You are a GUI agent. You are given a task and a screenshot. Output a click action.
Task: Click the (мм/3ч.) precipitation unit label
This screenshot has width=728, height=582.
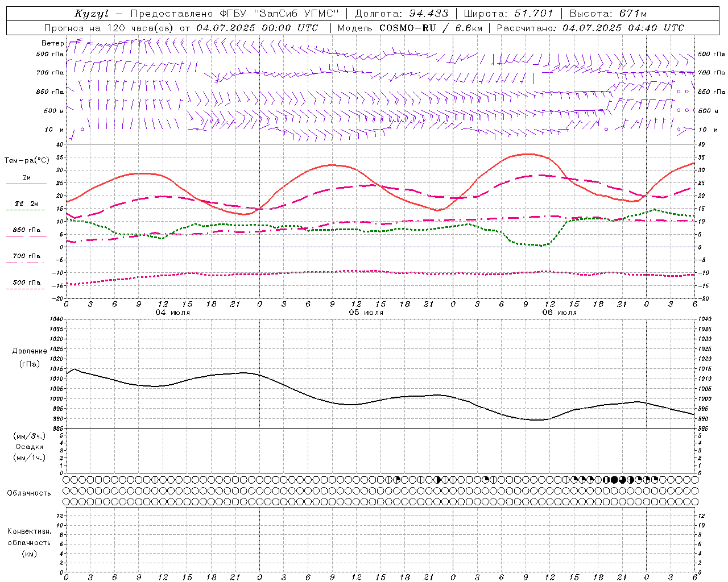[30, 436]
